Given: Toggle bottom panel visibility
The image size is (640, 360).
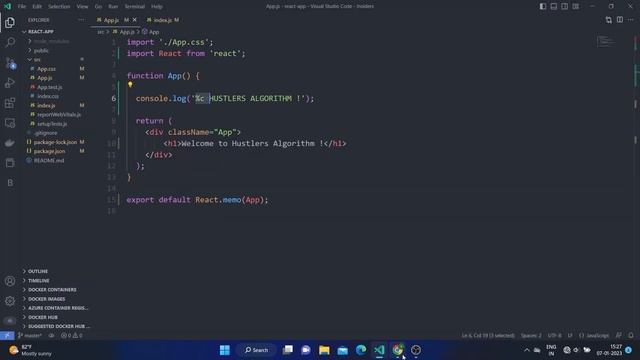Looking at the screenshot, I should [x=553, y=6].
